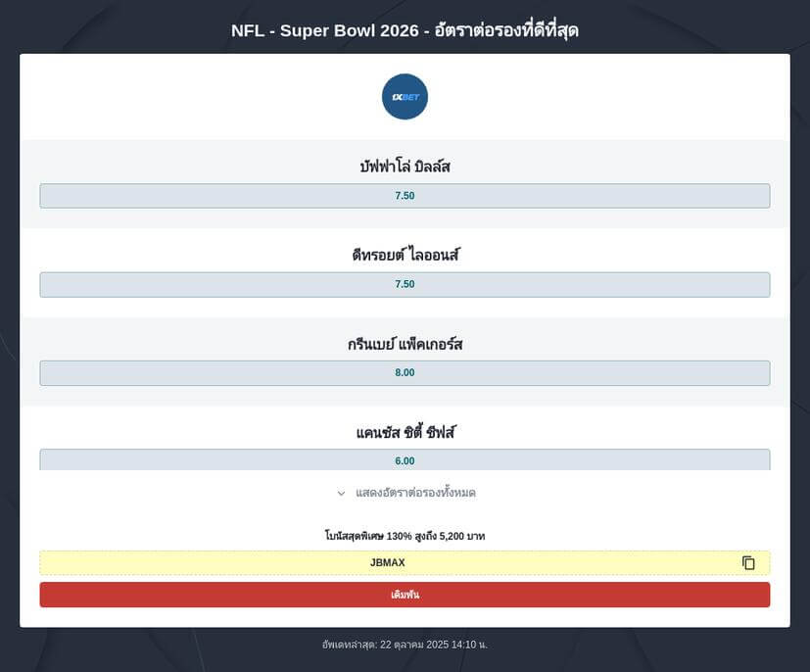Copy the JBMAX promo code via copy icon
Image resolution: width=810 pixels, height=672 pixels.
coord(748,563)
